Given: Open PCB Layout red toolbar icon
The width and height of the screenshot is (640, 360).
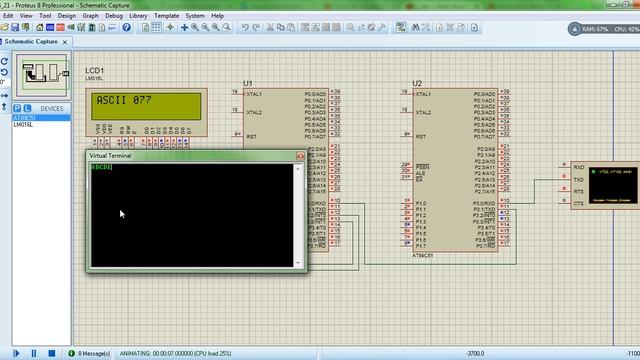Looking at the screenshot, I should 60,27.
